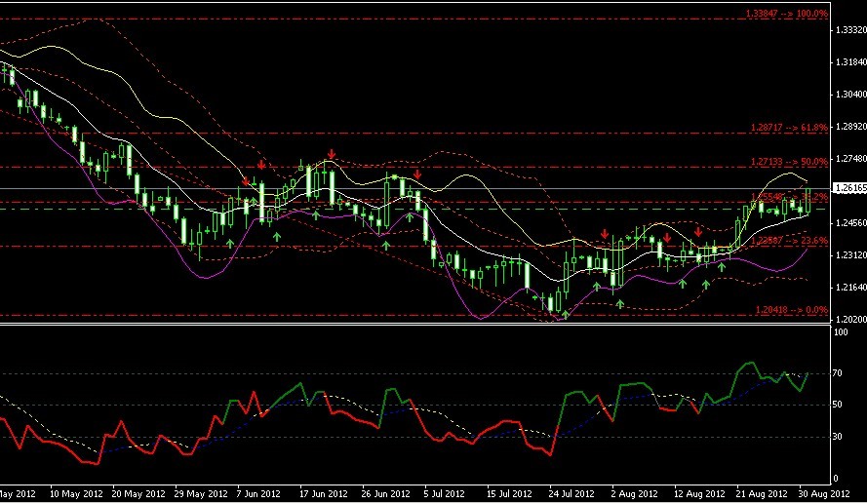867x504 pixels.
Task: Click price axis value 1.23120
Action: point(850,255)
